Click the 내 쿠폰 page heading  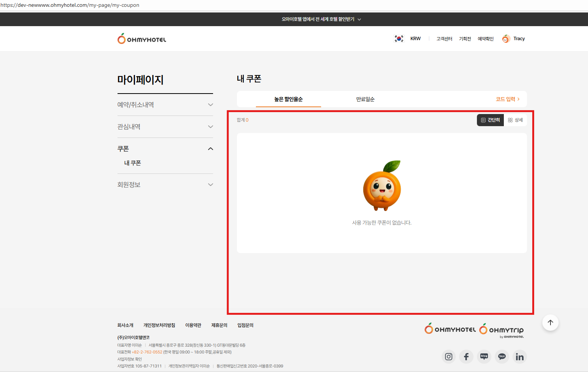click(x=249, y=79)
